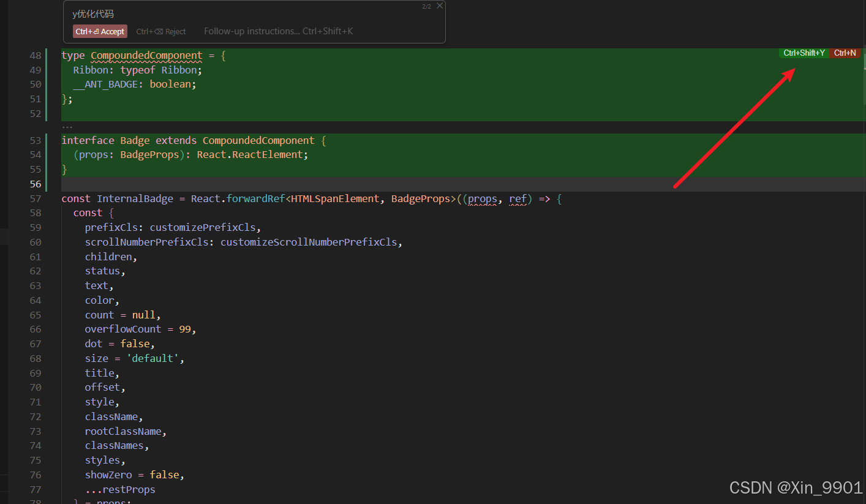
Task: Click line number 48 in gutter
Action: (x=35, y=55)
